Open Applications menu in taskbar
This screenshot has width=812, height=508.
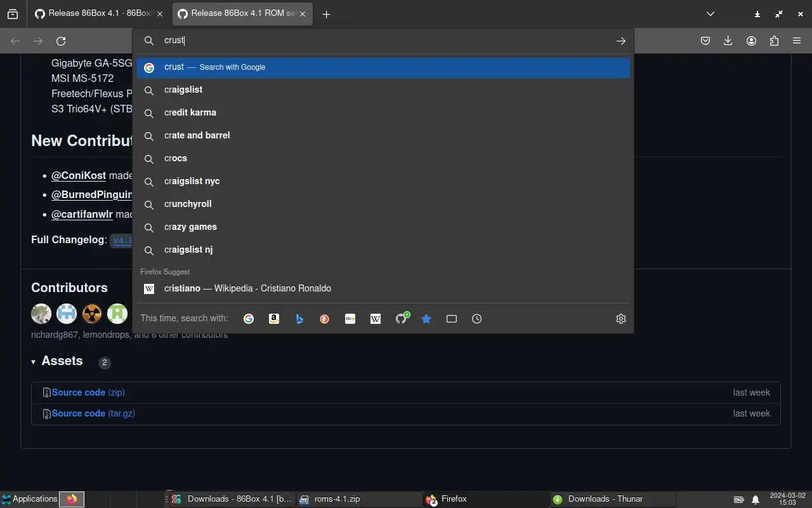pyautogui.click(x=29, y=499)
